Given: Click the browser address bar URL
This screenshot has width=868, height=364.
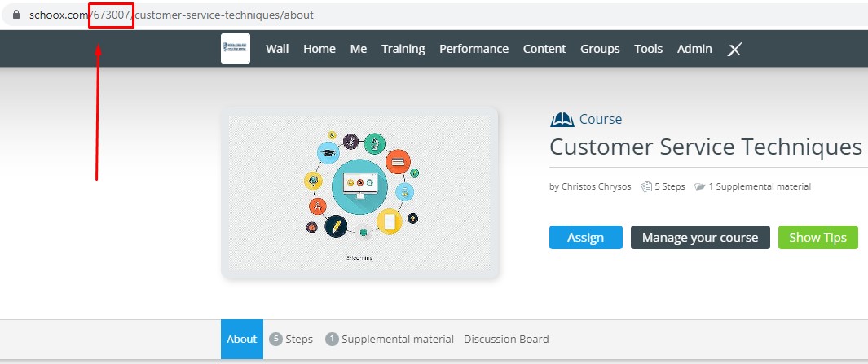Looking at the screenshot, I should (x=172, y=15).
